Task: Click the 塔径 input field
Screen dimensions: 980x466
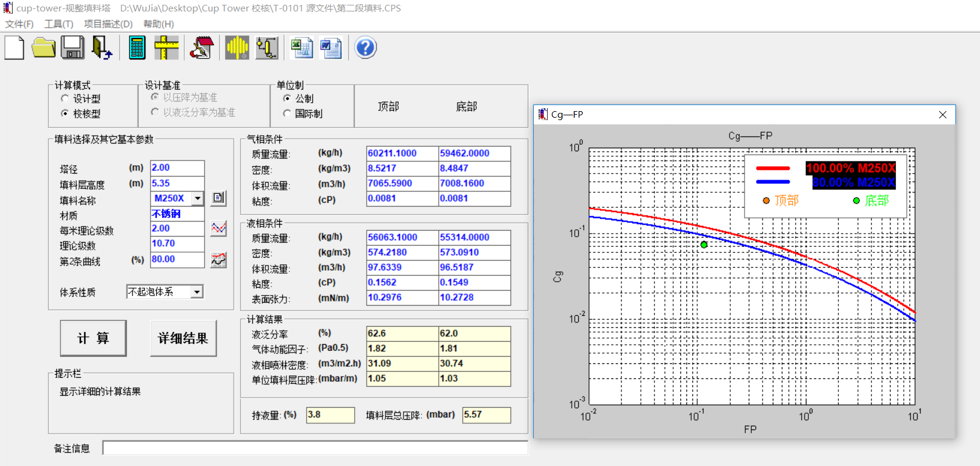Action: point(177,168)
